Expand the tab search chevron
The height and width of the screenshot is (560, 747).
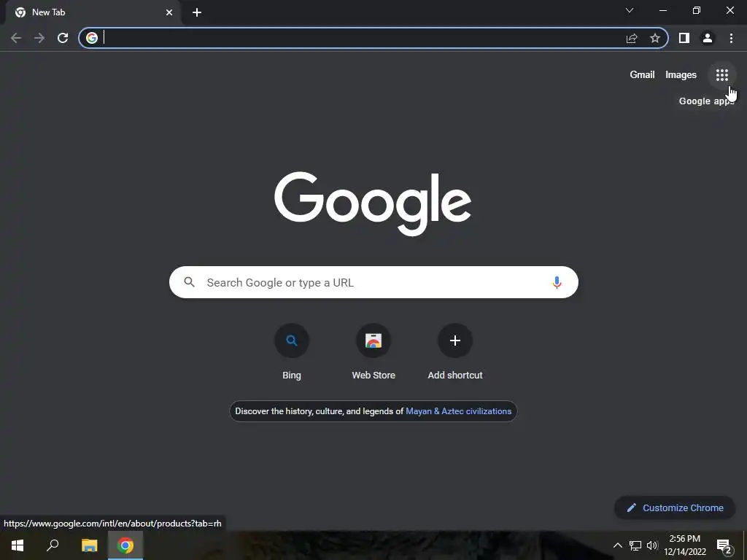click(x=630, y=10)
